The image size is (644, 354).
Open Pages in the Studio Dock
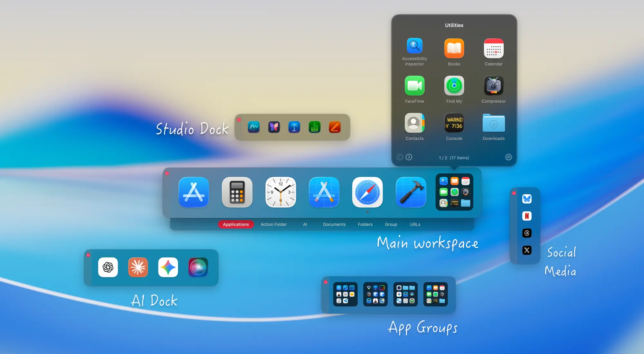(x=335, y=127)
